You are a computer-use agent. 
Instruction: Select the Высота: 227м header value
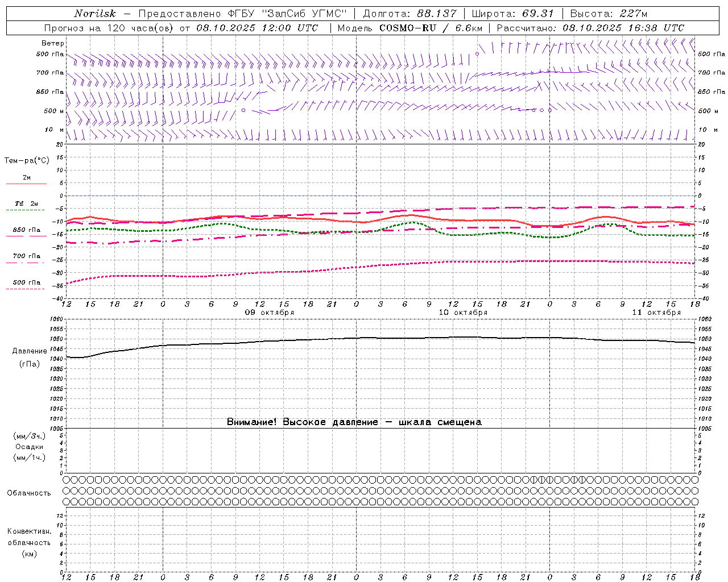[x=609, y=14]
